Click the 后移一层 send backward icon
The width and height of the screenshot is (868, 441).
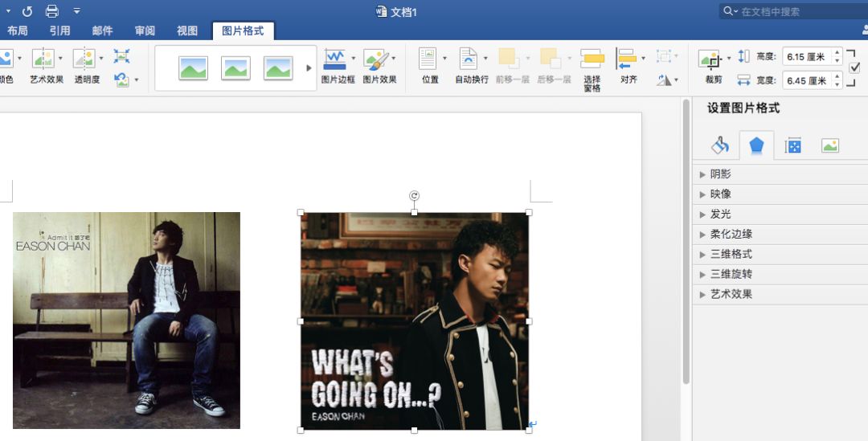[x=551, y=58]
